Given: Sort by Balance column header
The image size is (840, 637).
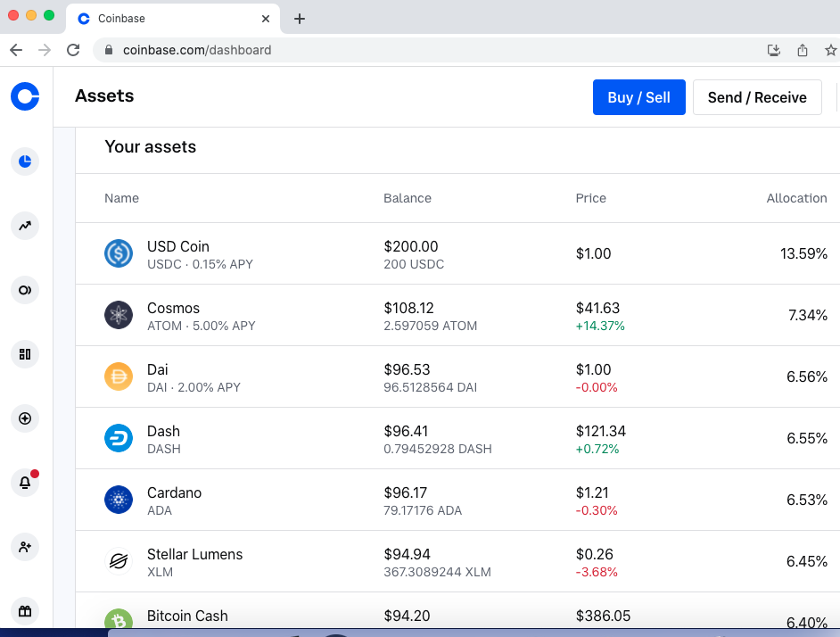Looking at the screenshot, I should pos(408,198).
